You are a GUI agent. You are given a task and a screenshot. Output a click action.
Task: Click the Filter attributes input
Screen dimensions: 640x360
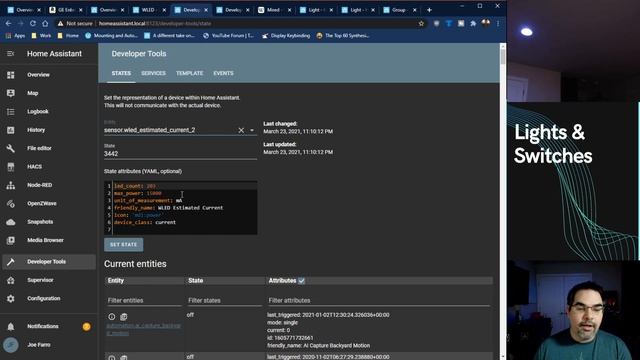[x=379, y=300]
